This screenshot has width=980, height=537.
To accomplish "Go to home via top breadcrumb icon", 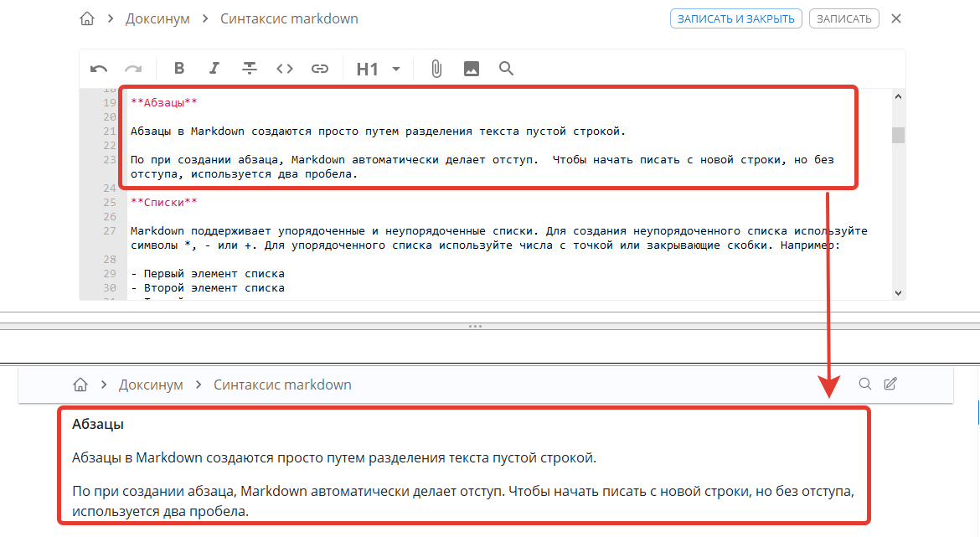I will click(x=87, y=18).
